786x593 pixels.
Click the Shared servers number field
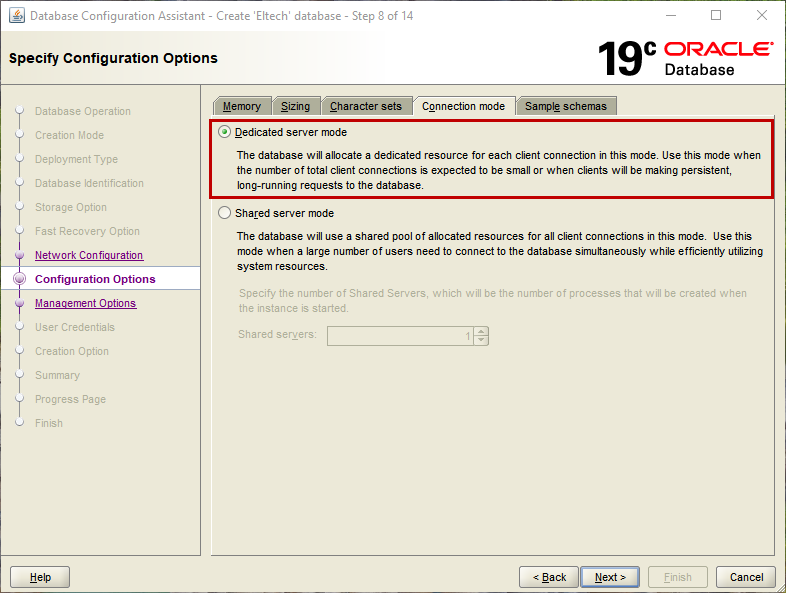(400, 336)
